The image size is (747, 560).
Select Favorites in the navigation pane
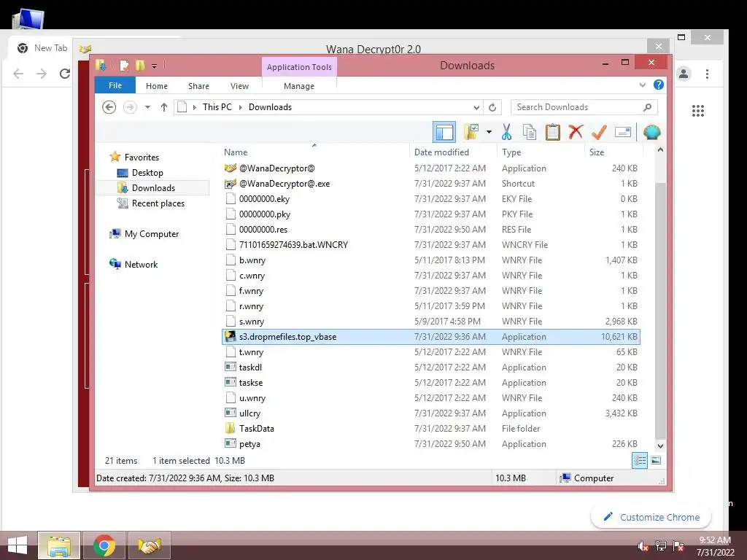142,157
